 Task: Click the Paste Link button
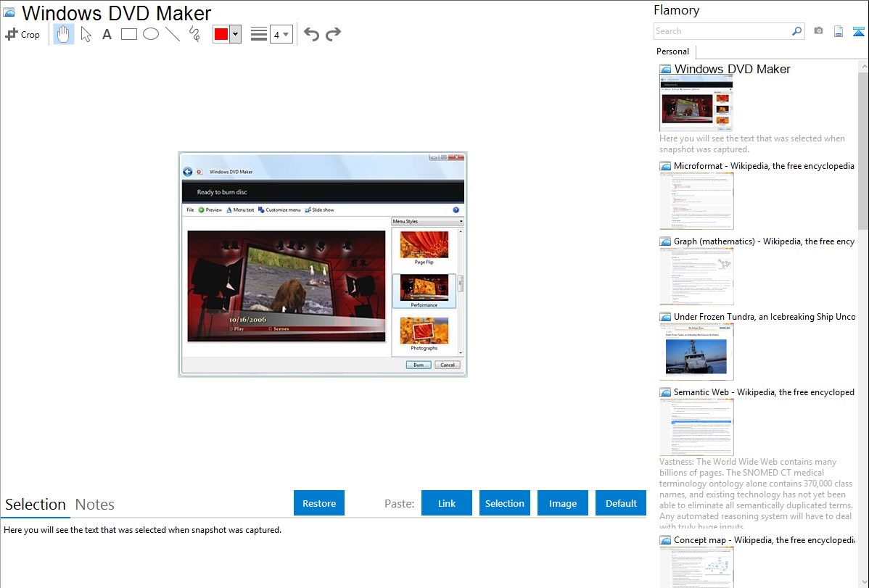[447, 503]
